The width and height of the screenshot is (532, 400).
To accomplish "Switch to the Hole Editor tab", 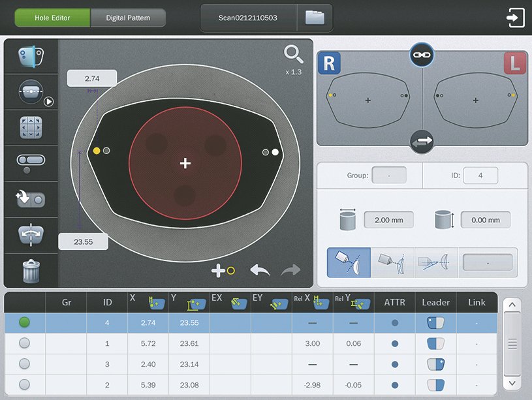I will pos(52,18).
